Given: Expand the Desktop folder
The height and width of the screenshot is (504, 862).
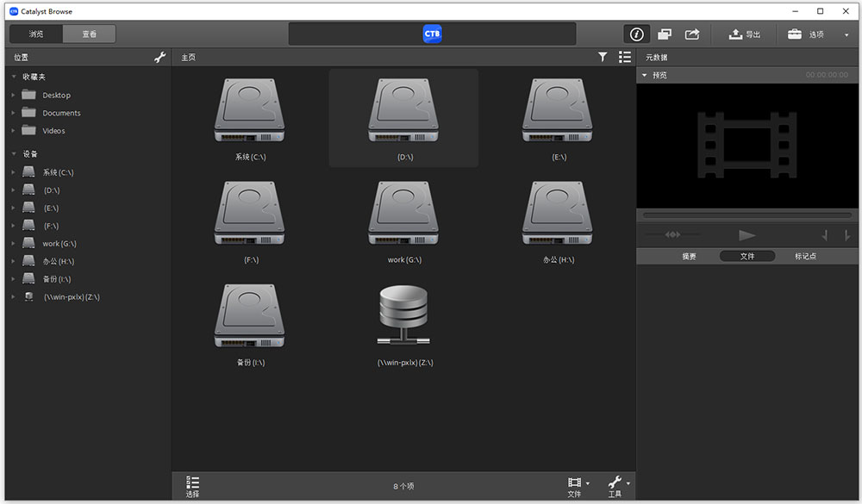Looking at the screenshot, I should point(13,95).
